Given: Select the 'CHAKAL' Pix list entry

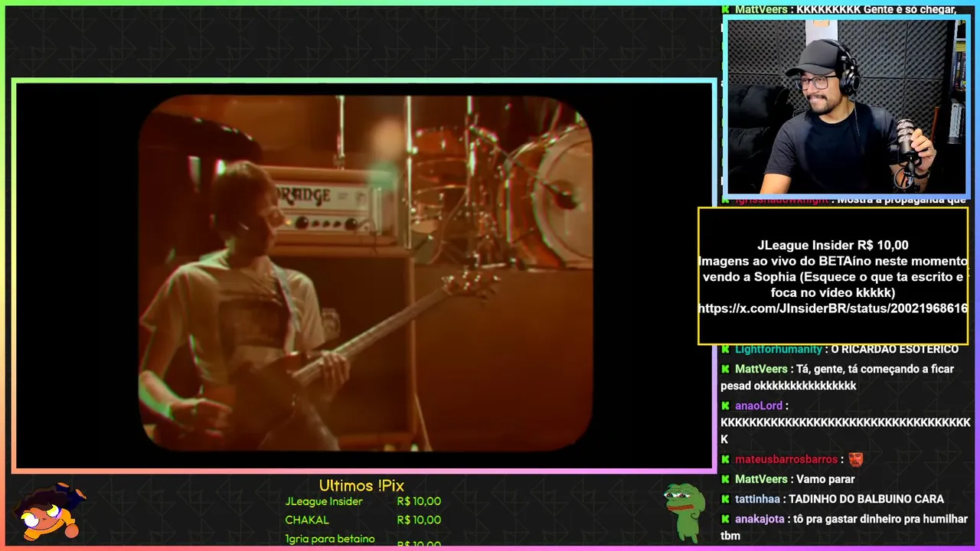Looking at the screenshot, I should click(307, 520).
